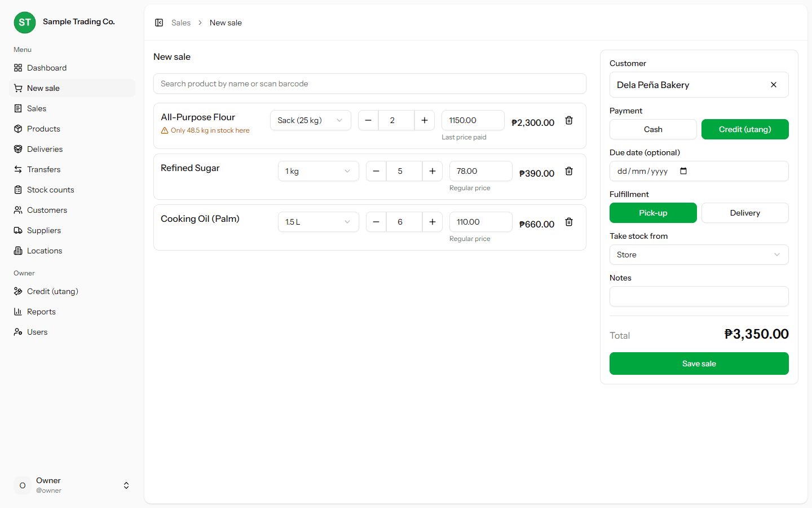The image size is (812, 508).
Task: Select Cash payment method
Action: [x=653, y=129]
